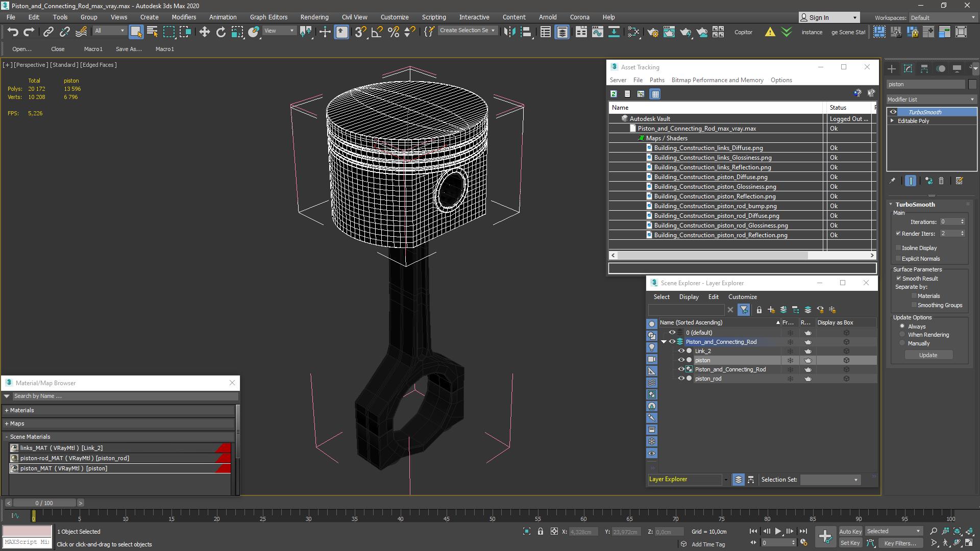This screenshot has height=551, width=980.
Task: Open the Motion tab in command panel
Action: (x=941, y=68)
